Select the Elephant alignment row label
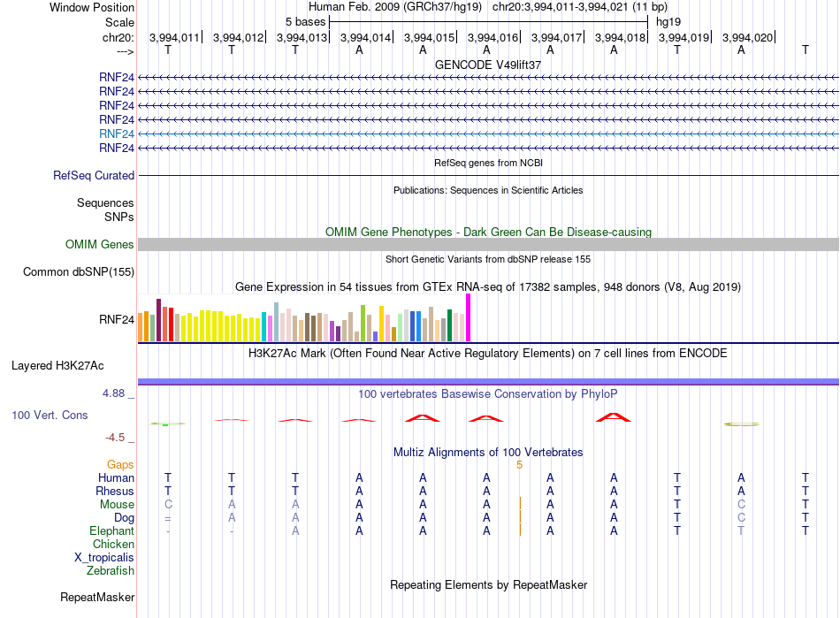Viewport: 840px width, 618px height. click(x=111, y=530)
